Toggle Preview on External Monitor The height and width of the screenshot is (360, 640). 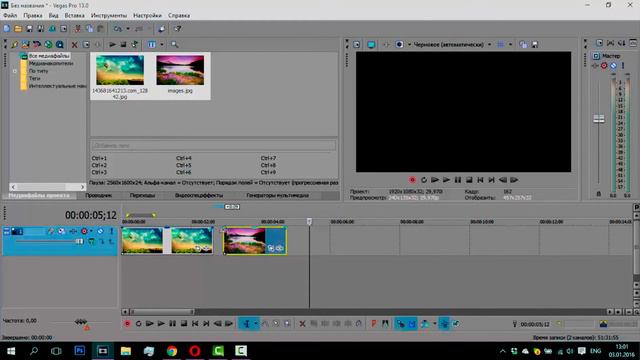pyautogui.click(x=371, y=44)
